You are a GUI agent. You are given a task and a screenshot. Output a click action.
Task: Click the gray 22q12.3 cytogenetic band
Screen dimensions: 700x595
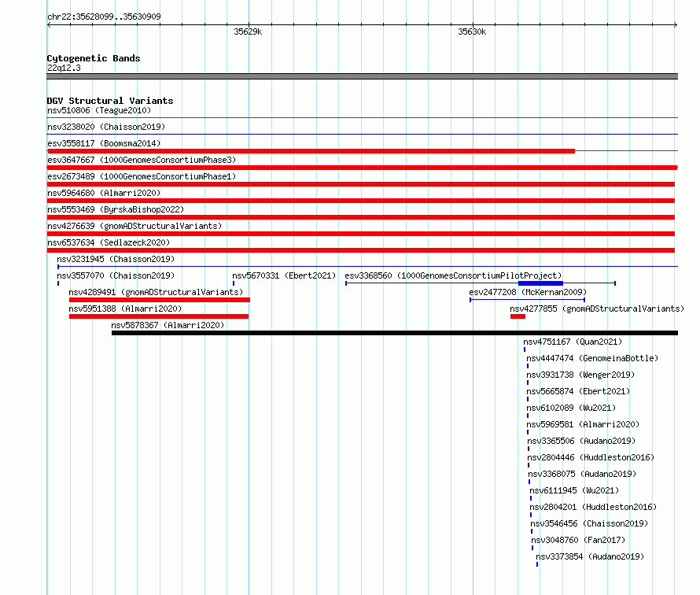click(x=362, y=76)
